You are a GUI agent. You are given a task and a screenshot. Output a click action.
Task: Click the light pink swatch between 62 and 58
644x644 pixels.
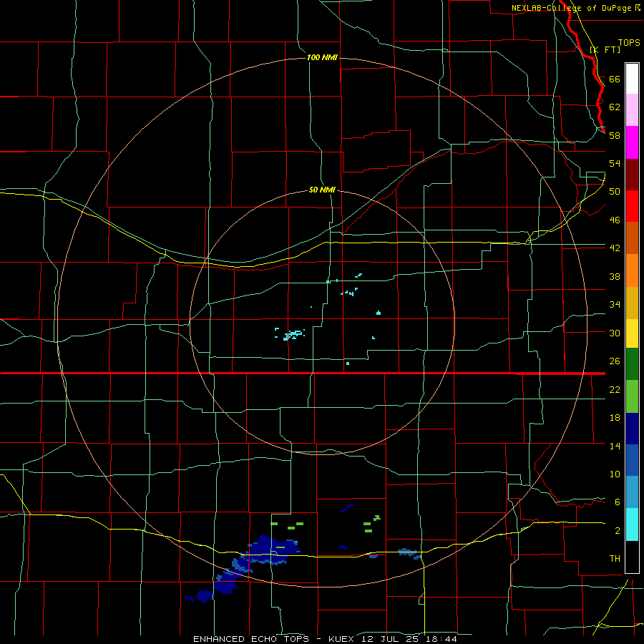[632, 110]
